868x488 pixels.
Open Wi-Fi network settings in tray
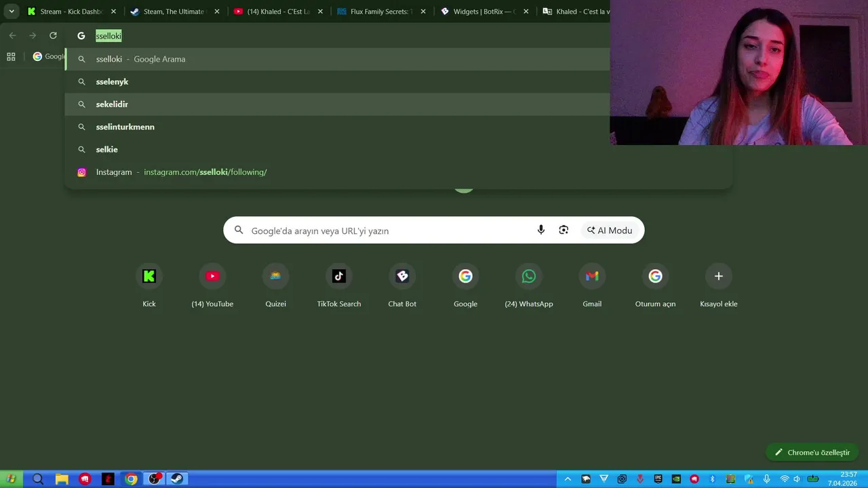click(x=785, y=479)
